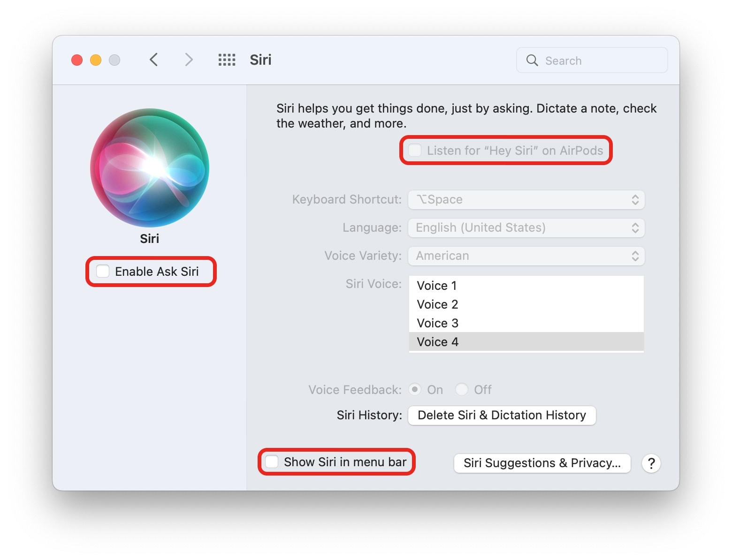Viewport: 732px width, 560px height.
Task: Open the Keyboard Shortcut dropdown
Action: coord(526,200)
